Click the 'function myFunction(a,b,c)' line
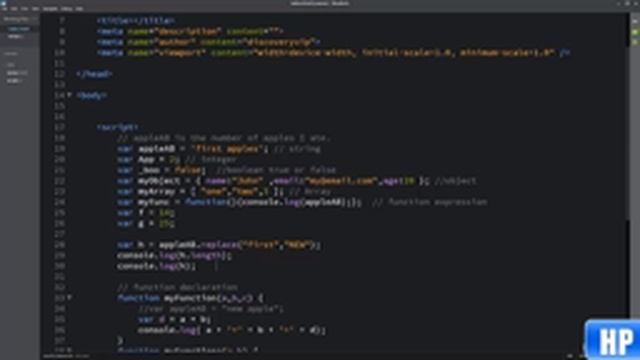 [190, 298]
